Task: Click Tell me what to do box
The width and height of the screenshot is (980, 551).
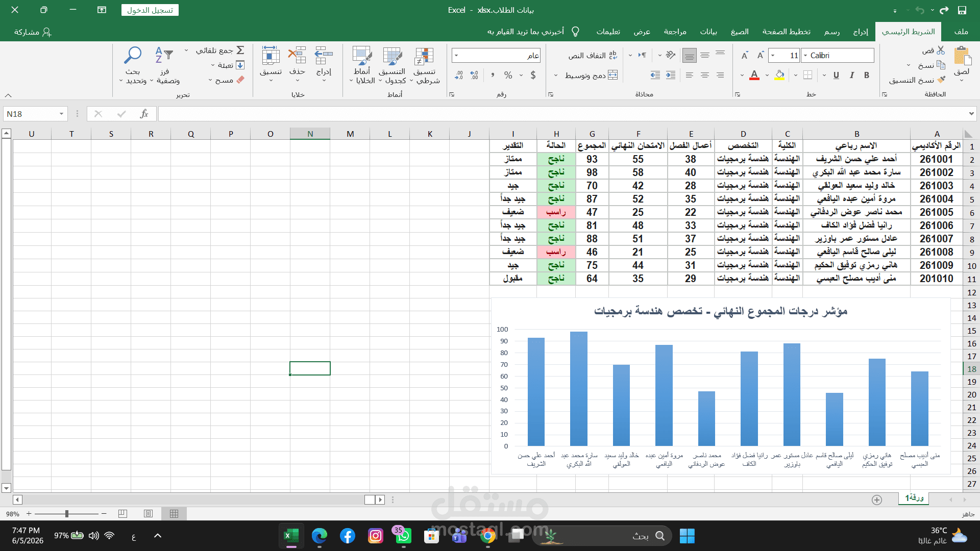Action: tap(533, 32)
